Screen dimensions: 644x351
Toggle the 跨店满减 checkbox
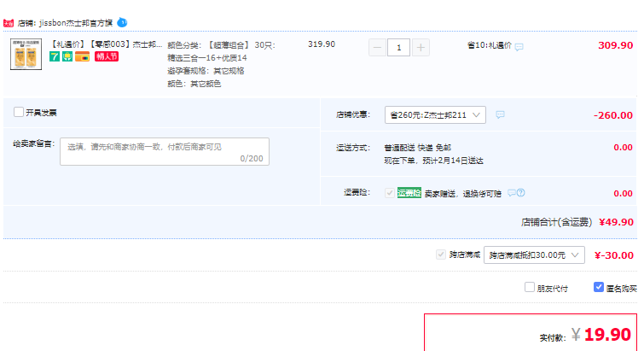[x=441, y=254]
